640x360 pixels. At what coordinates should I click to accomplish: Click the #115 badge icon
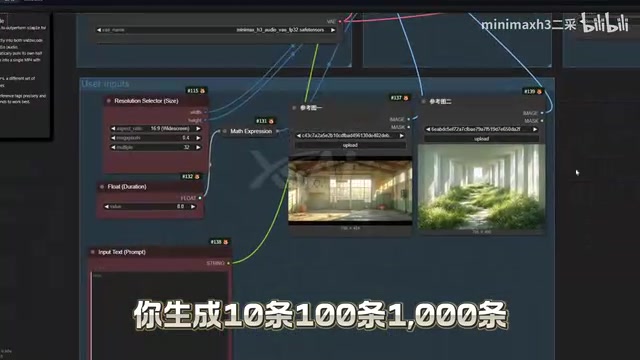pos(202,91)
